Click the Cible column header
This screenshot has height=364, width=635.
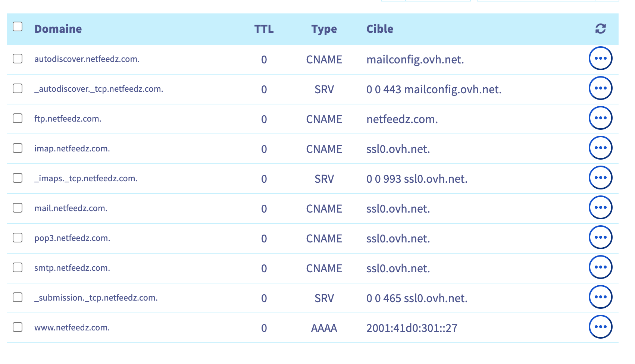[379, 29]
